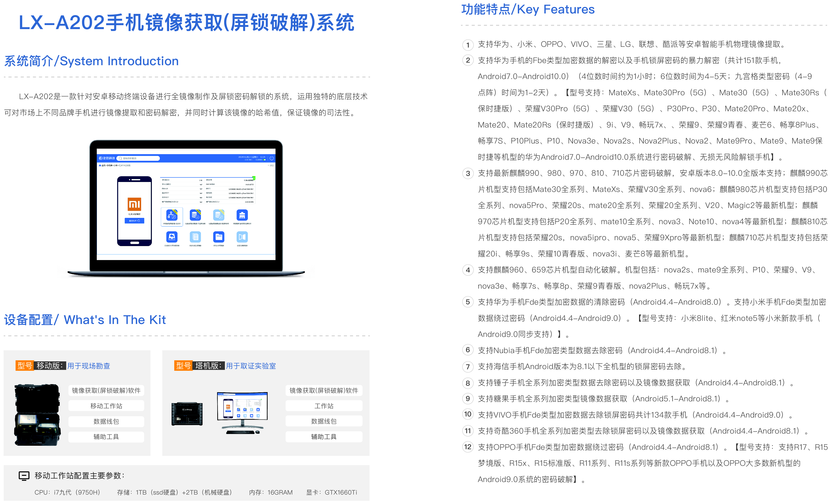Click the black 移动版 label
Screen dimensions: 840x503
point(50,365)
